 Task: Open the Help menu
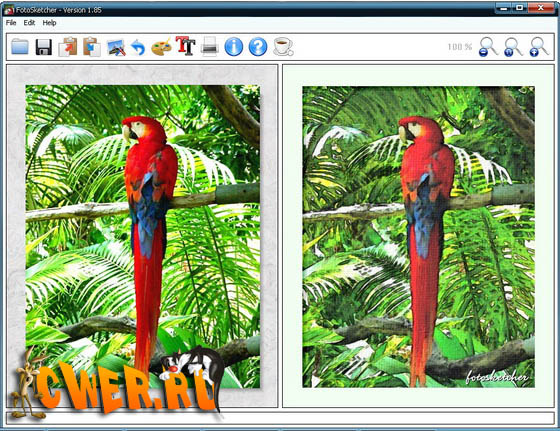pos(49,23)
